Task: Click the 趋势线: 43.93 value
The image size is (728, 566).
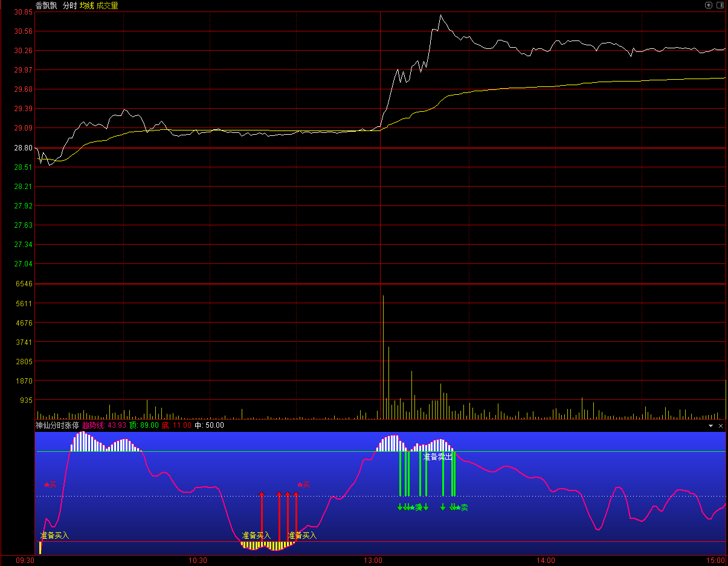Action: [104, 425]
